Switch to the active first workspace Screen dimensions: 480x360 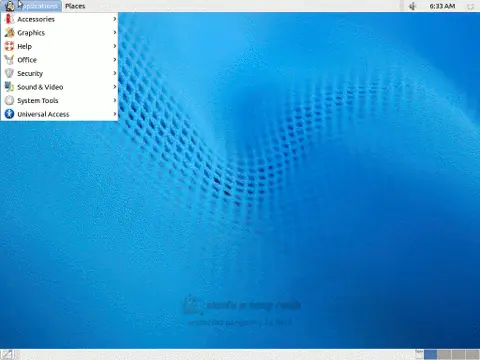(430, 354)
